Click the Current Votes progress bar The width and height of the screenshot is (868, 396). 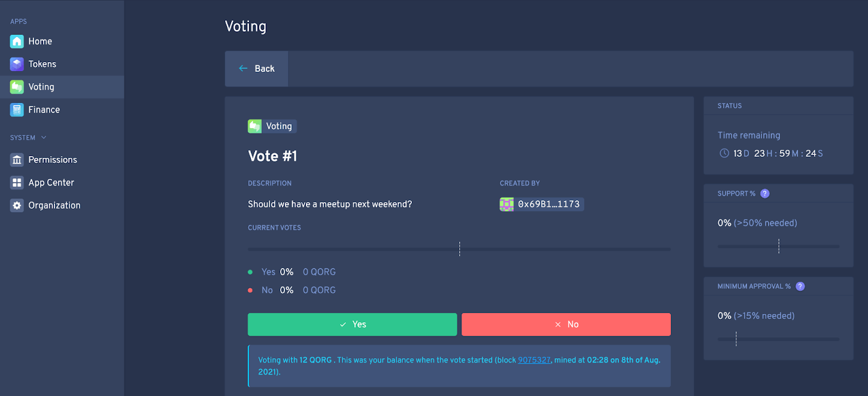[459, 249]
